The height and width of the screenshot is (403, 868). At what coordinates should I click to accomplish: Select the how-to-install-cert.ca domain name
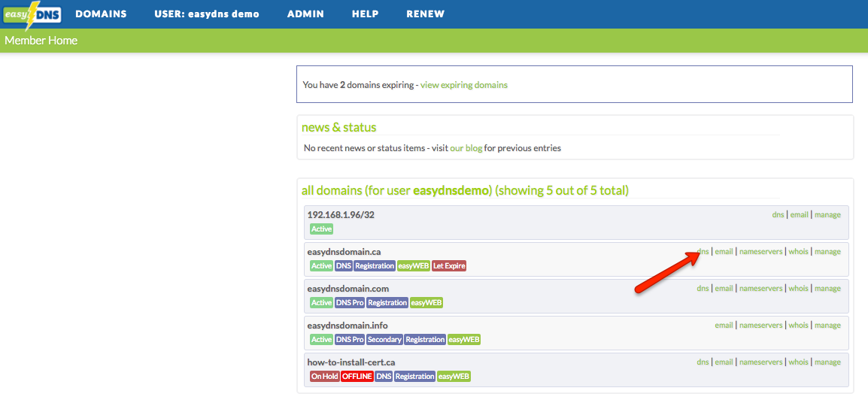coord(351,362)
